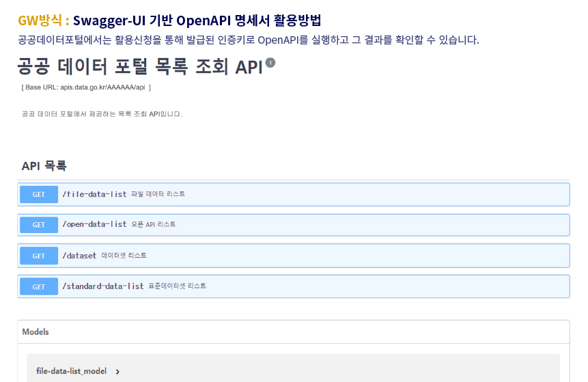Click the 공공 데이터 포털 목록 조회 API title
This screenshot has width=588, height=382.
point(139,67)
